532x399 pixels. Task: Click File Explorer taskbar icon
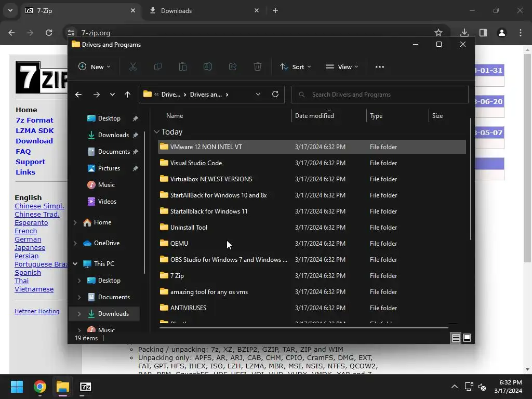[63, 387]
